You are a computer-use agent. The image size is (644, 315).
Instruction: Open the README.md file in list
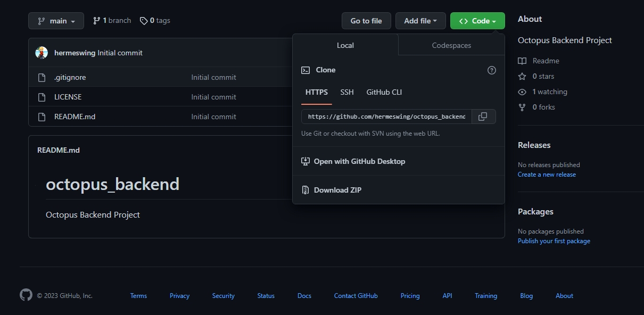tap(75, 117)
